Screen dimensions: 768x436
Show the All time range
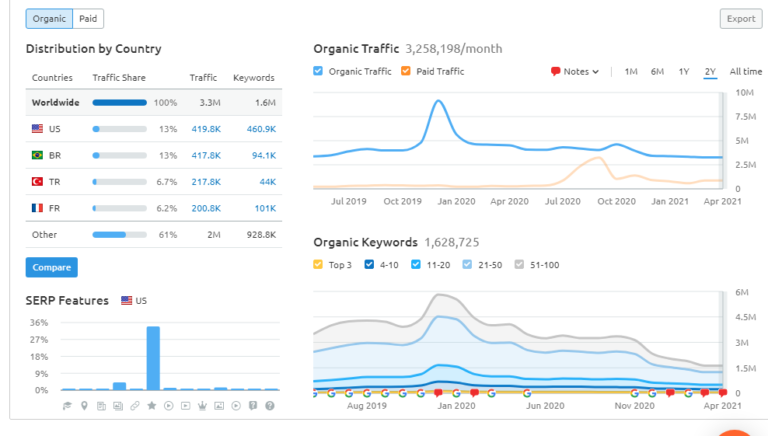[x=745, y=71]
